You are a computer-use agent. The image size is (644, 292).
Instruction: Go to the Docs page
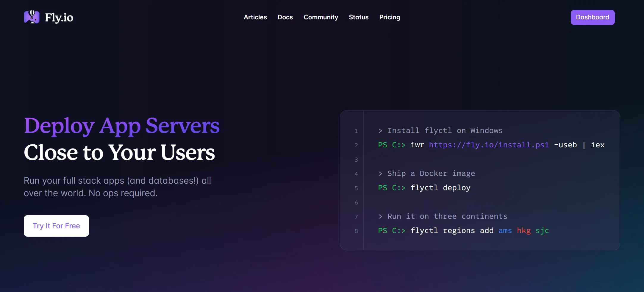285,17
